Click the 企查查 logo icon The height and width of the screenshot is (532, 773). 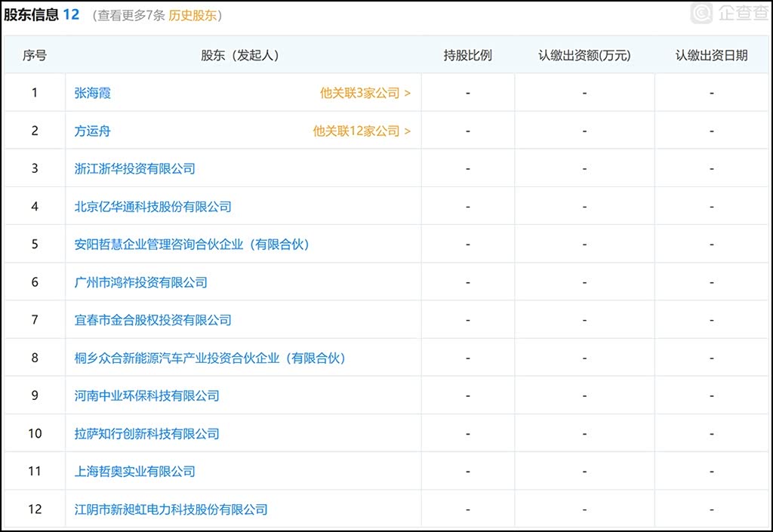[x=702, y=13]
